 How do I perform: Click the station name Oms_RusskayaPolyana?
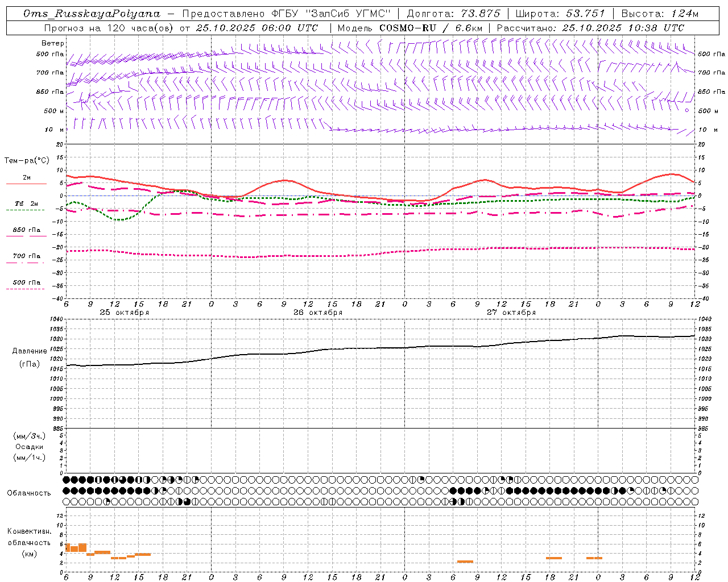pos(92,14)
